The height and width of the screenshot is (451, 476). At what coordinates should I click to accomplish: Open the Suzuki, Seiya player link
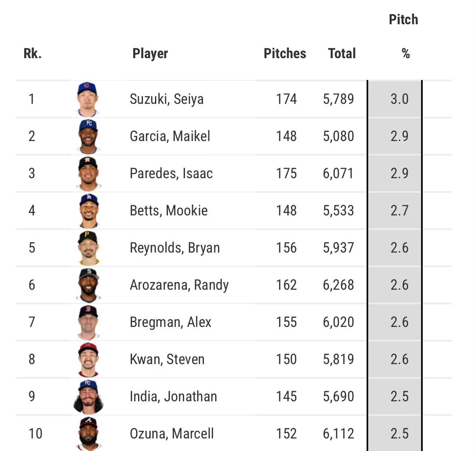(x=166, y=99)
